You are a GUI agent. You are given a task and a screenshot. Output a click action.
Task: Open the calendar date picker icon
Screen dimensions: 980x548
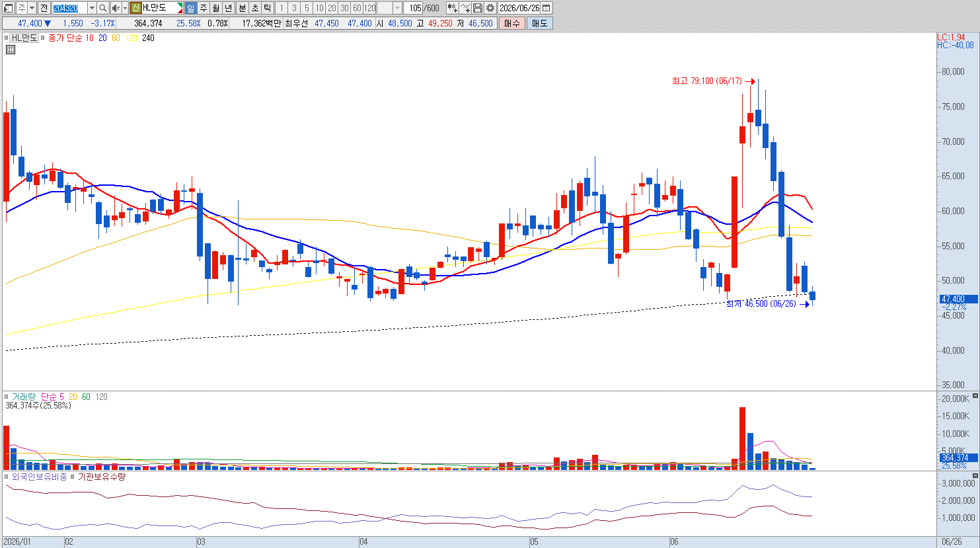pos(547,8)
